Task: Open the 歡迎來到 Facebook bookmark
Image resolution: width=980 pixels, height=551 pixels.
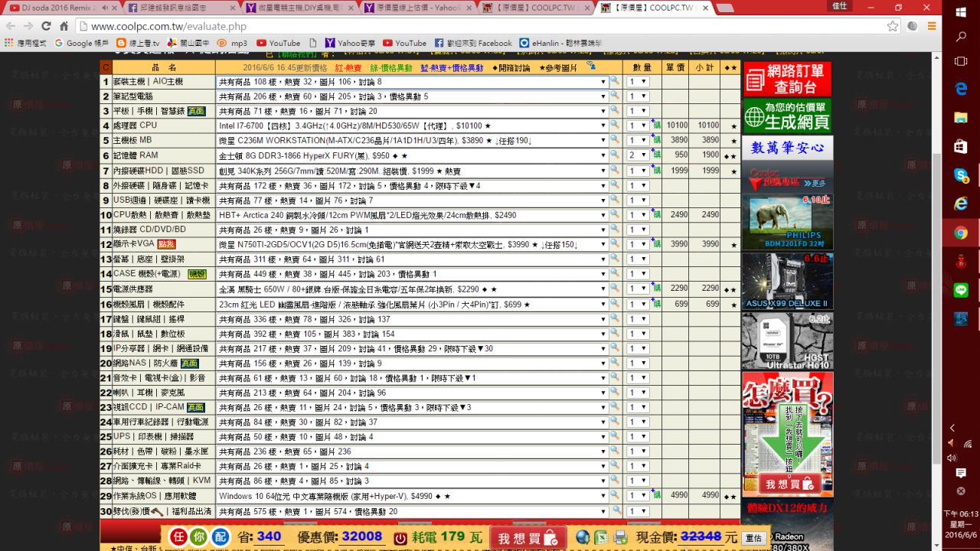Action: pyautogui.click(x=474, y=43)
